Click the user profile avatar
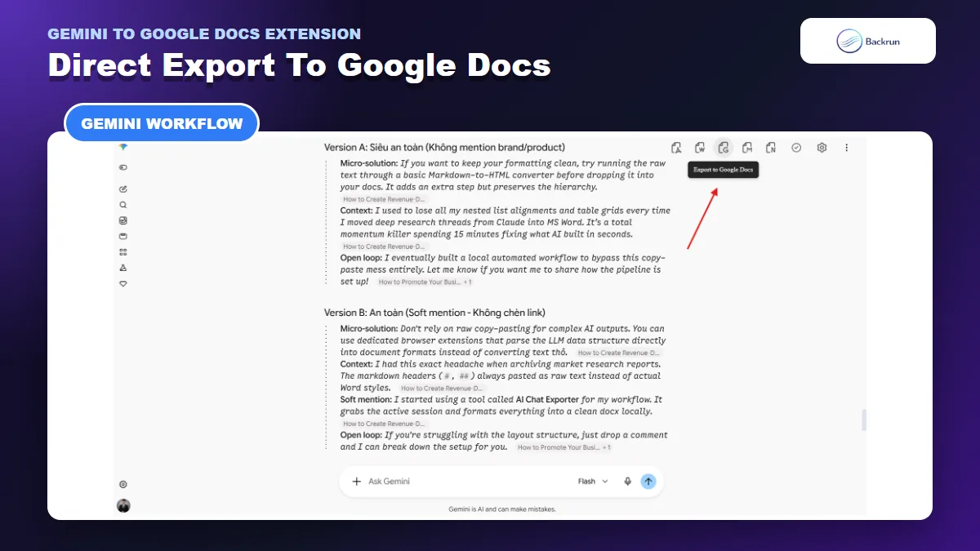This screenshot has width=980, height=551. tap(123, 505)
